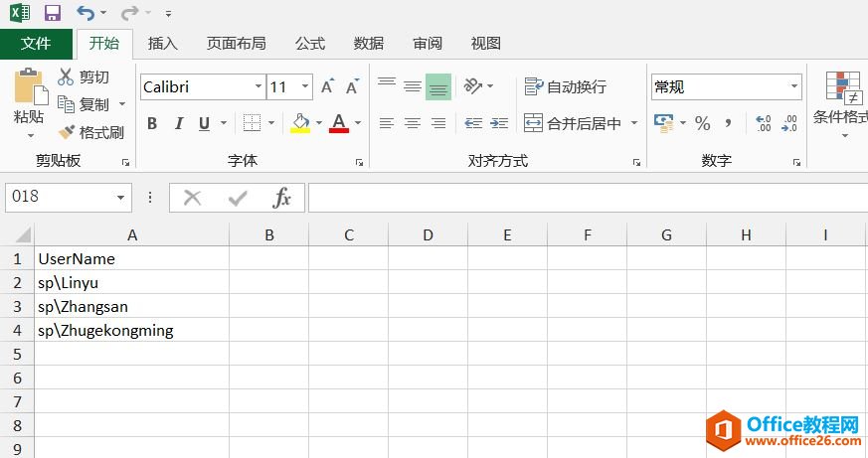Open the 剪贴板 dialog launcher
Viewport: 868px width, 458px height.
pos(125,162)
